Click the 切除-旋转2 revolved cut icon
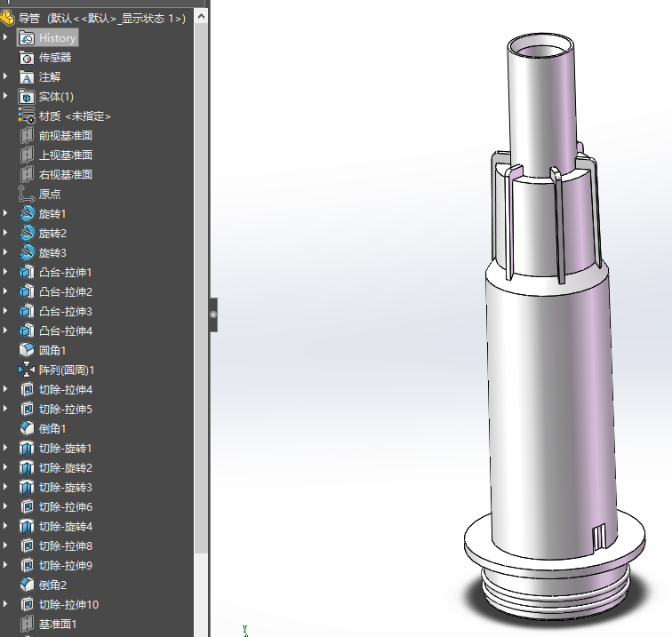672x637 pixels. (27, 468)
